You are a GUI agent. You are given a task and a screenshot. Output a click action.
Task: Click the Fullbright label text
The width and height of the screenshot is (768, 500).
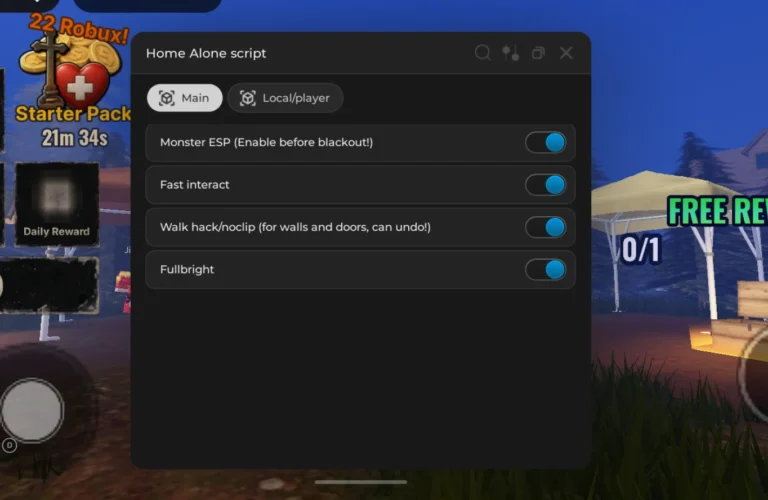(x=187, y=270)
